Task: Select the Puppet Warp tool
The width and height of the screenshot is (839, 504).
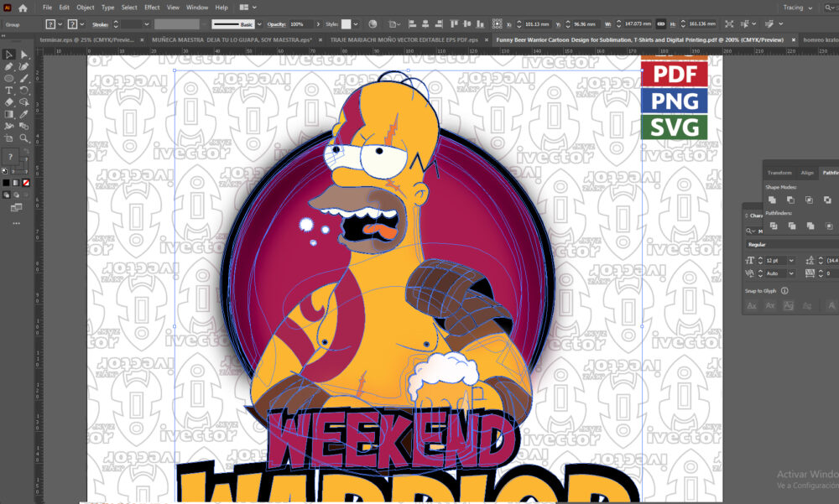Action: (x=8, y=127)
